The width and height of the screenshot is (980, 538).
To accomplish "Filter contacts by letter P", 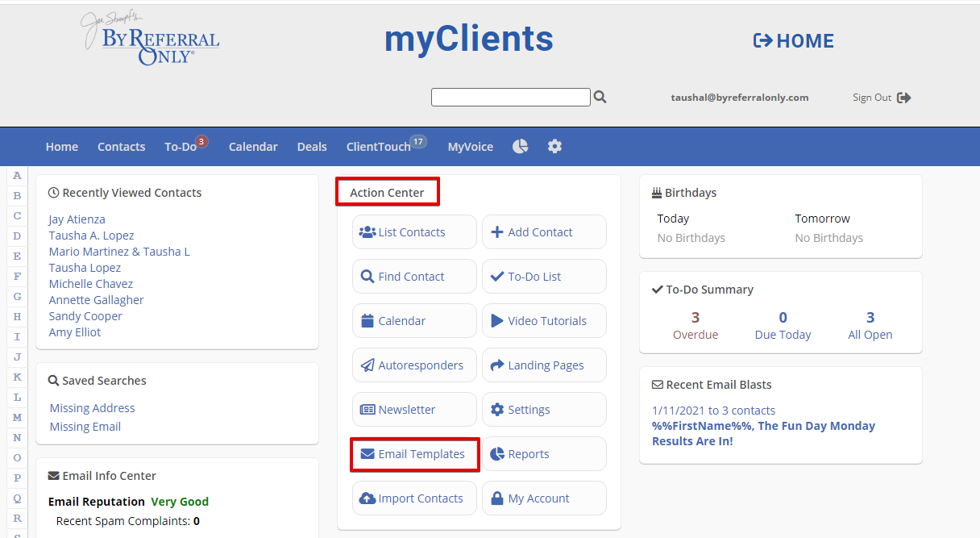I will [x=18, y=478].
